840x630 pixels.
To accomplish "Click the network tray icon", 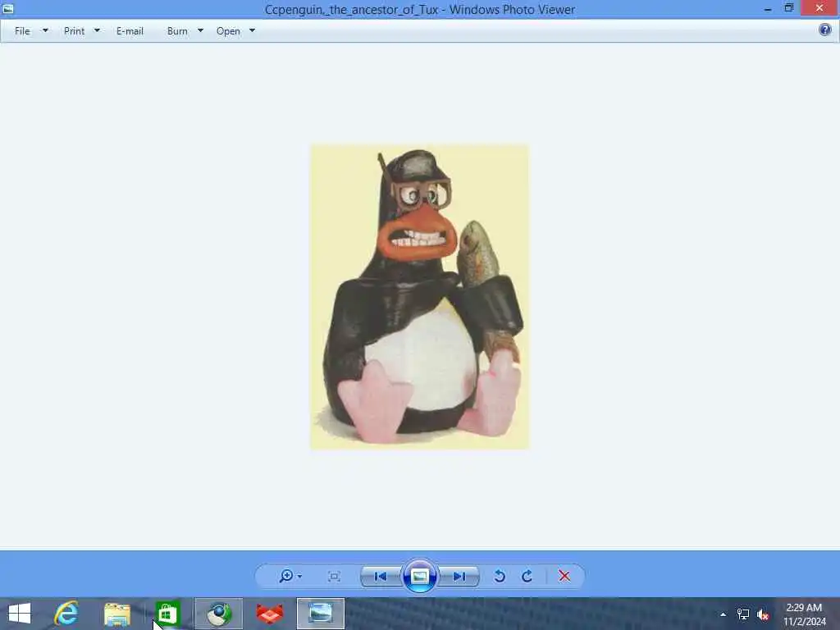I will pyautogui.click(x=742, y=614).
